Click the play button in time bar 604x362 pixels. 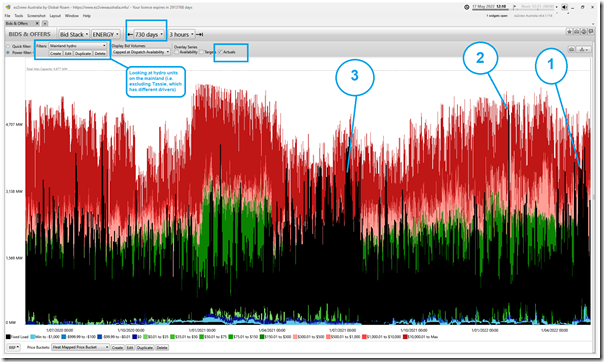(514, 7)
